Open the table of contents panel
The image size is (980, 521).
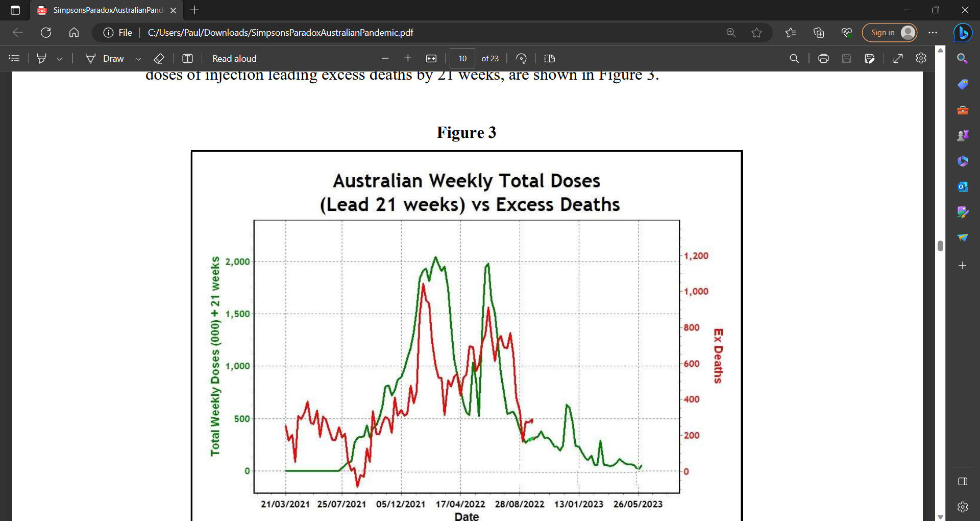14,58
